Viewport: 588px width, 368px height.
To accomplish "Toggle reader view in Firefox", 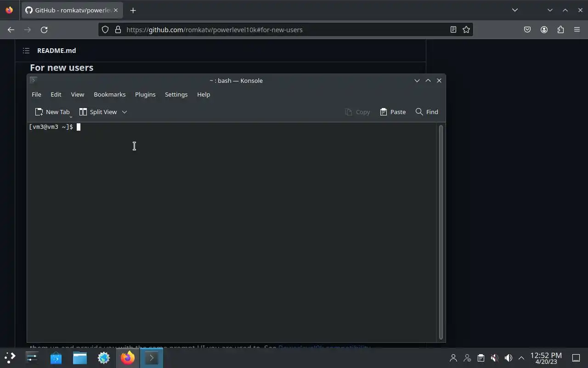I will (x=453, y=29).
